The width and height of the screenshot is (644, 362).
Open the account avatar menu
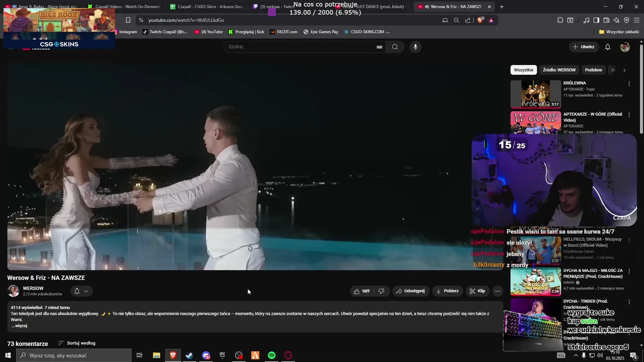(625, 47)
